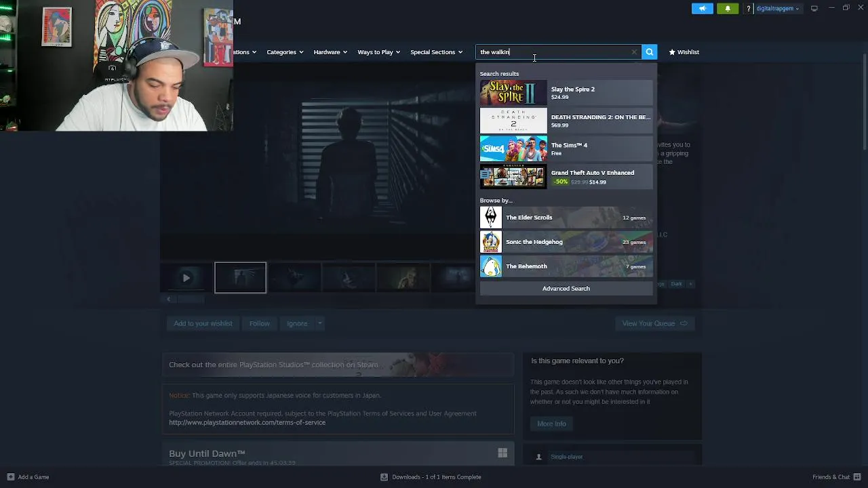Select the highlighted corridor screenshot thumbnail
Screen dimensions: 868x488
tap(240, 278)
